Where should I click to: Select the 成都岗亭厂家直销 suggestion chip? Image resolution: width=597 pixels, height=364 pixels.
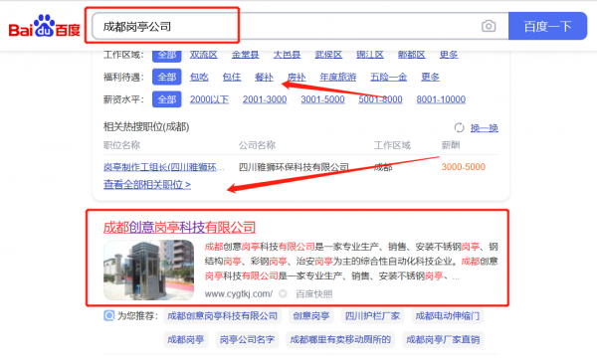click(x=443, y=339)
